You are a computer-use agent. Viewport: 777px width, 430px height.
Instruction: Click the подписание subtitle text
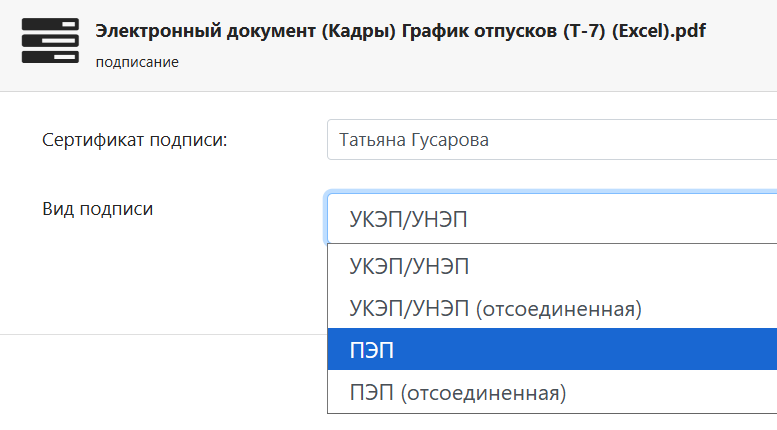pos(137,62)
